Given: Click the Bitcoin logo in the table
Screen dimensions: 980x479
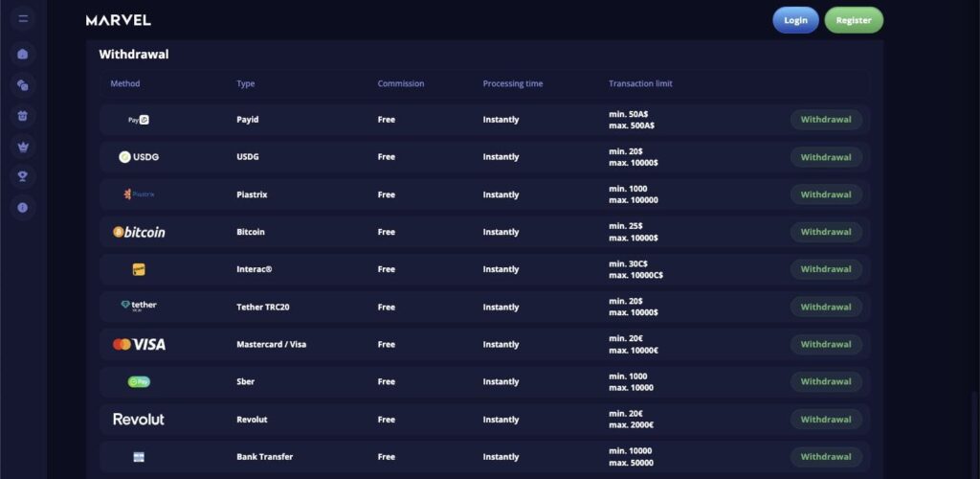Looking at the screenshot, I should point(139,232).
